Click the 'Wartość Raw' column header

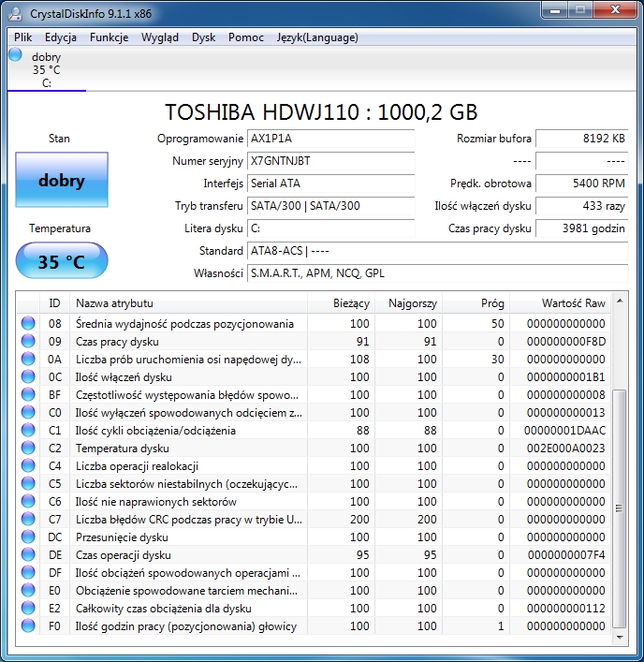tap(561, 303)
